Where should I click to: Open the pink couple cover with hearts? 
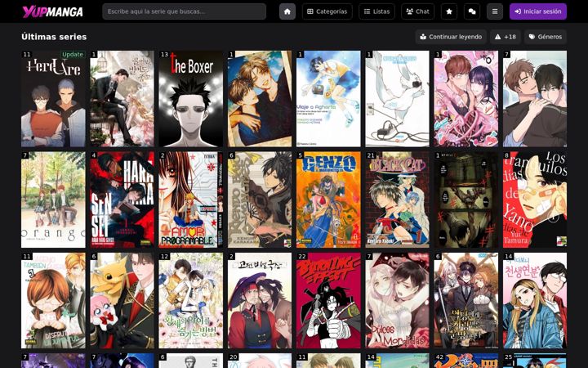click(466, 99)
